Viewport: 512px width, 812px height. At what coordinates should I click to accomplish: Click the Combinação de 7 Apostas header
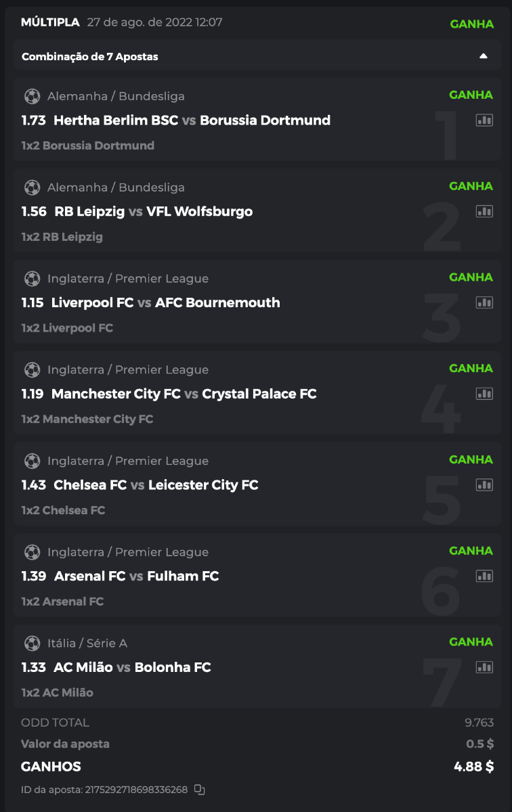pyautogui.click(x=90, y=57)
